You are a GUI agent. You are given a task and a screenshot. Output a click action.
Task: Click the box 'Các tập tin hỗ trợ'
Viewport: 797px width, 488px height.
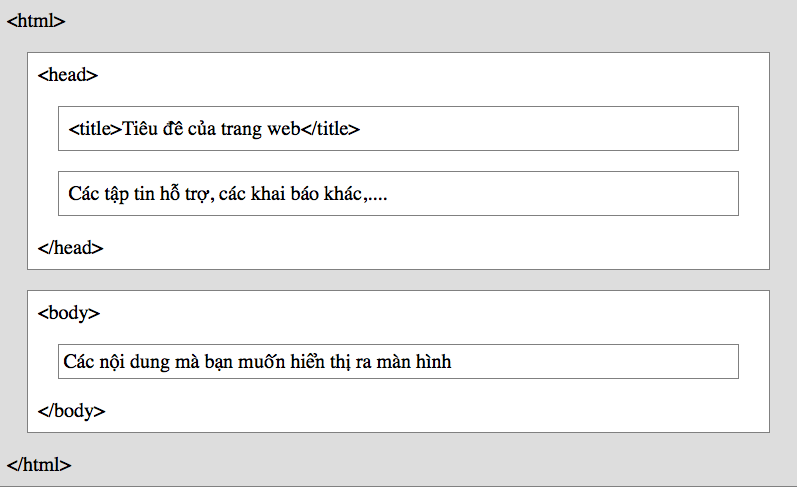(398, 194)
